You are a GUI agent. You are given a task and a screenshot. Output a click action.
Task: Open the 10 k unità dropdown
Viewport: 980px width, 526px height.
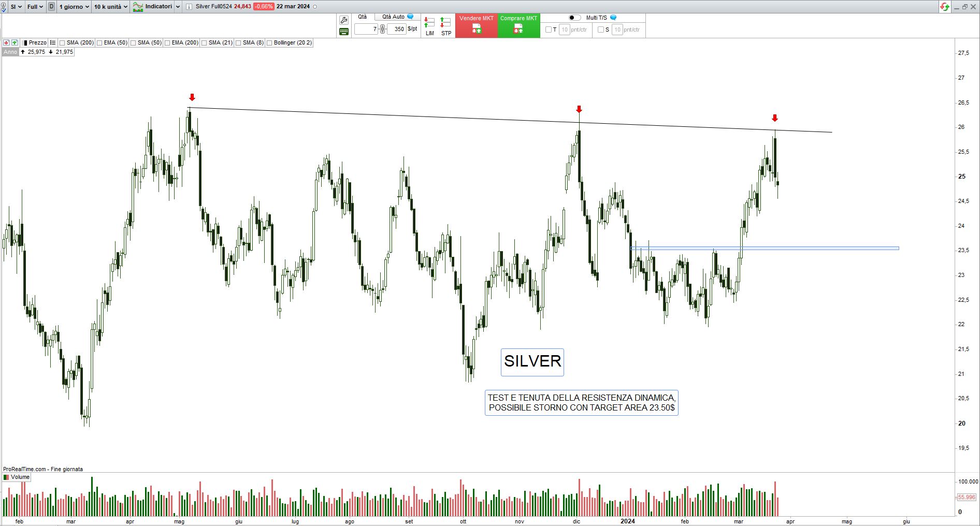[111, 7]
